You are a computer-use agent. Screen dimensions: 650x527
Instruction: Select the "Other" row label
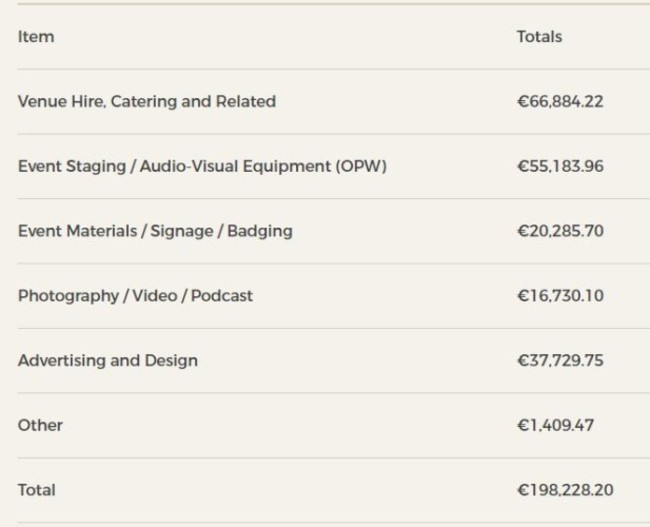pyautogui.click(x=40, y=425)
